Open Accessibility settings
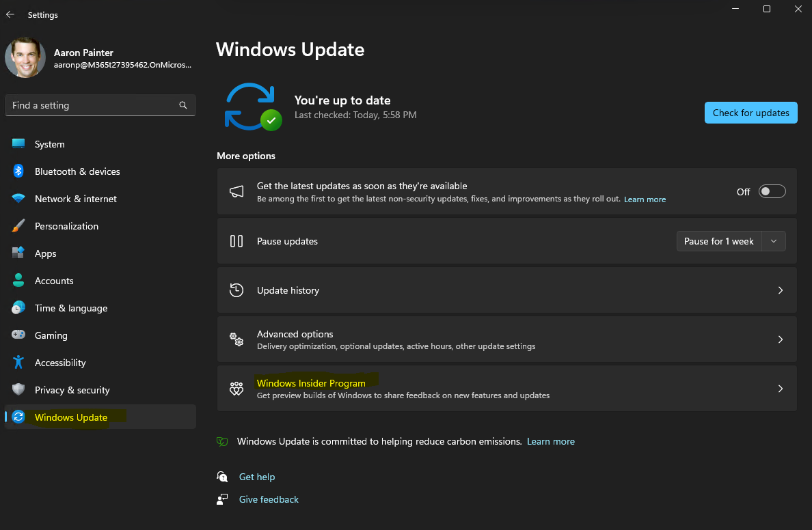The image size is (812, 530). coord(100,363)
